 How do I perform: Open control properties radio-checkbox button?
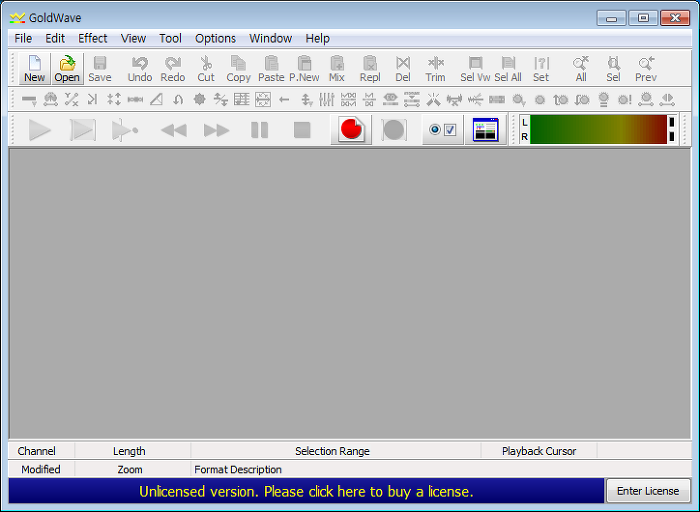(442, 130)
